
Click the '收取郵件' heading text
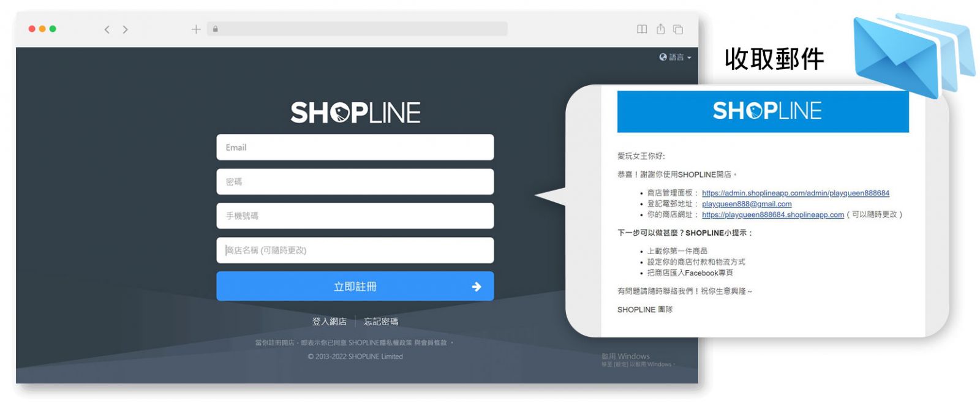point(774,59)
